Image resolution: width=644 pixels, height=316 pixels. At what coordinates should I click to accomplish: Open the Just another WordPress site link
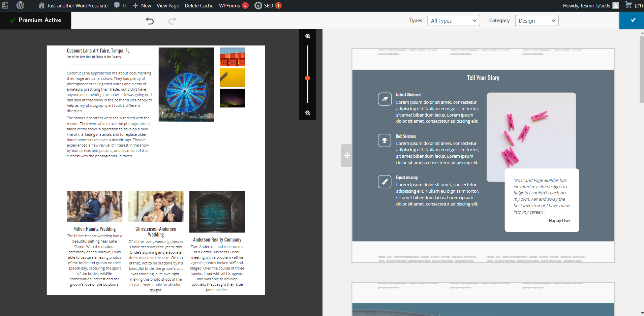pyautogui.click(x=73, y=5)
